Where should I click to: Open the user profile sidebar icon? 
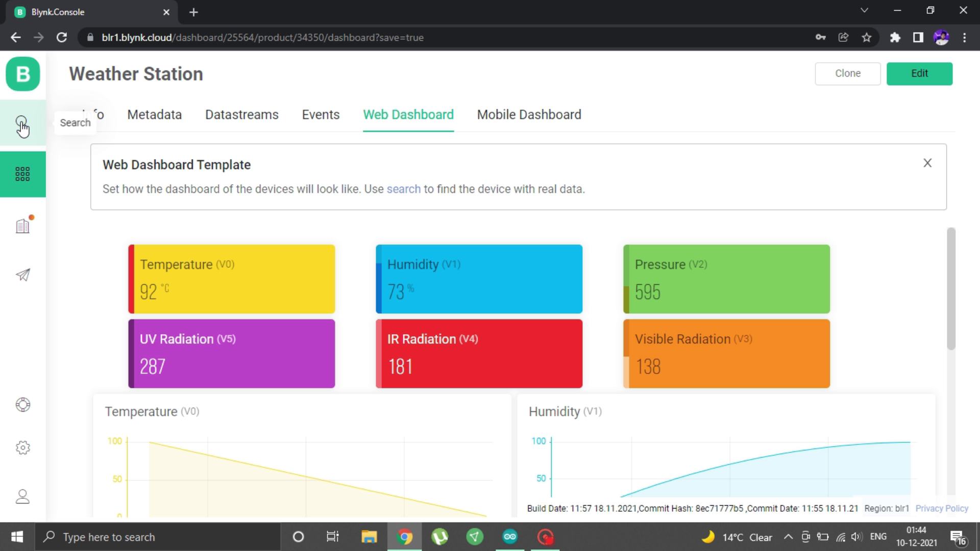(22, 496)
